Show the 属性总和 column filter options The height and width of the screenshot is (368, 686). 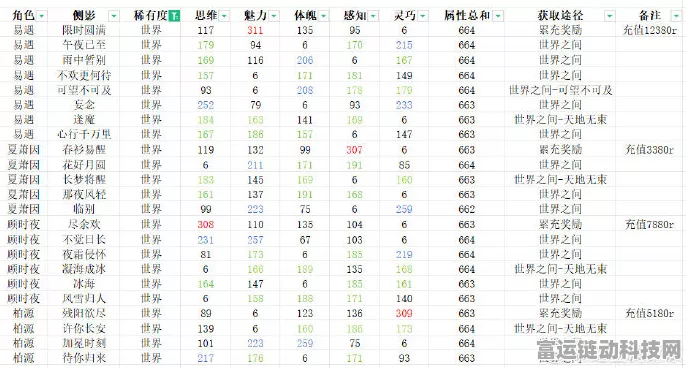[498, 16]
